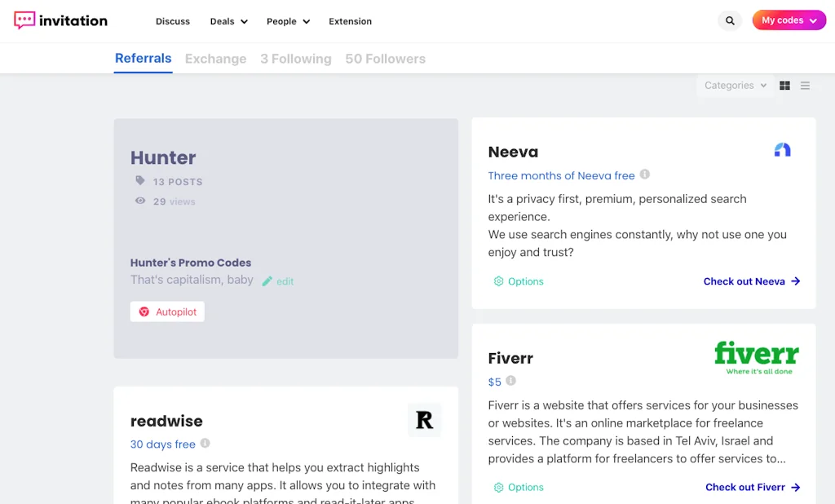Open the My codes dropdown

point(789,20)
